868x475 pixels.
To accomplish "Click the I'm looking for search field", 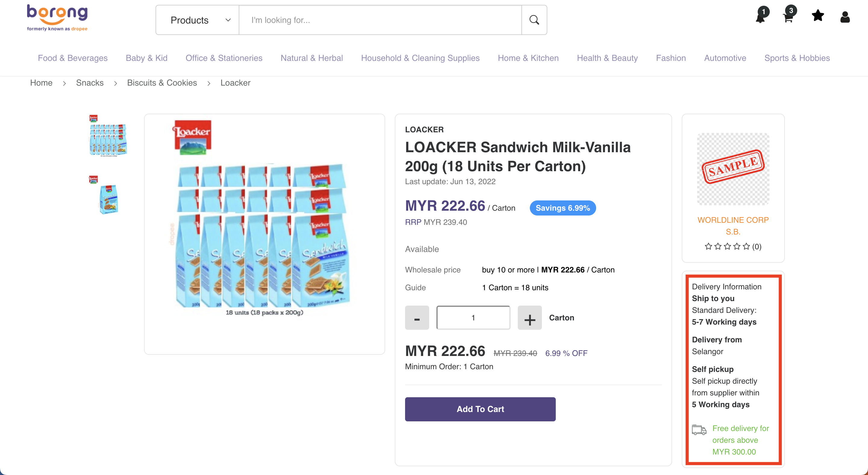I will [x=380, y=20].
